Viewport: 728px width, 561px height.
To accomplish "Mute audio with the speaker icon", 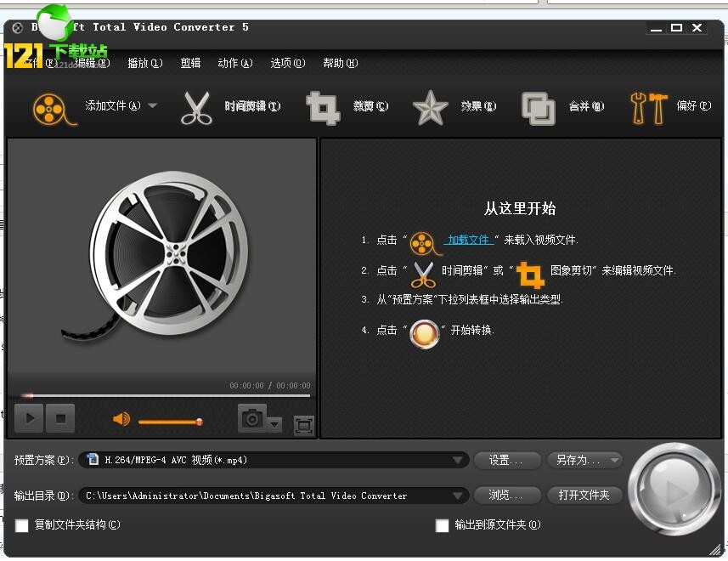I will (x=121, y=419).
